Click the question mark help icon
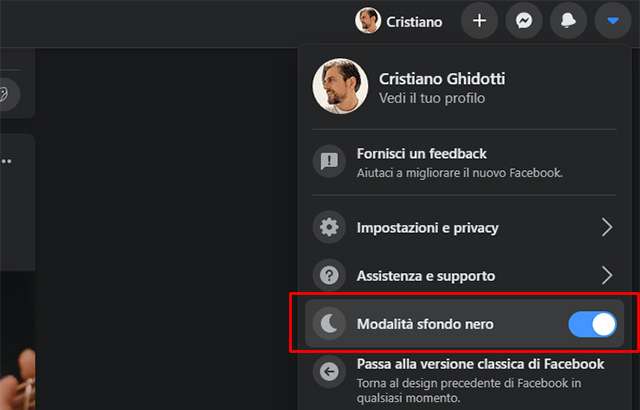Image resolution: width=640 pixels, height=410 pixels. click(x=328, y=275)
